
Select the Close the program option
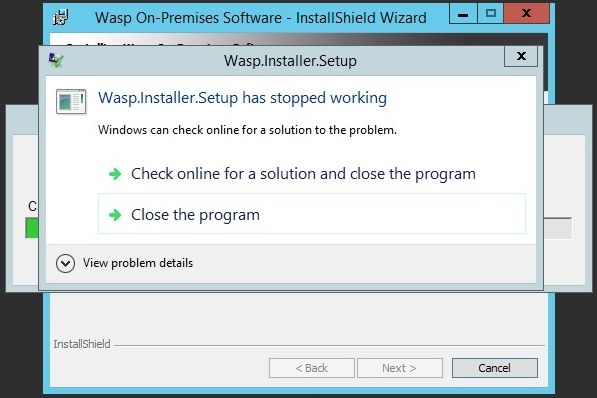(312, 214)
